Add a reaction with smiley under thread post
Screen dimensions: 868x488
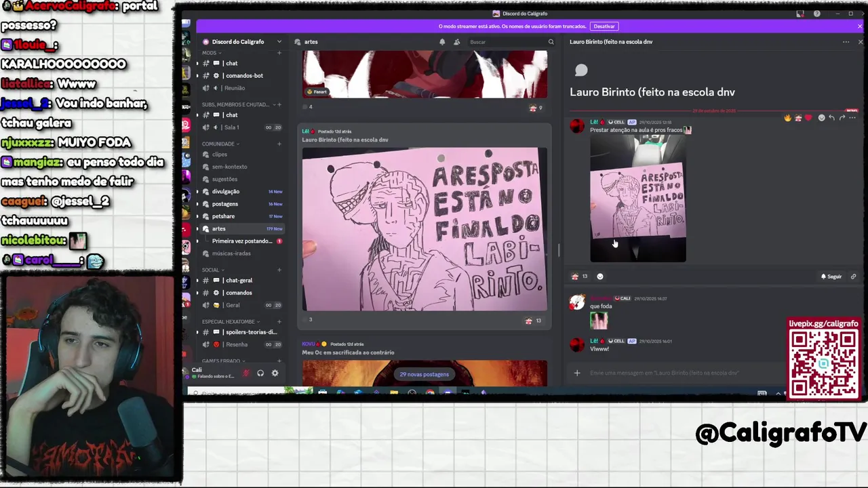click(x=599, y=277)
